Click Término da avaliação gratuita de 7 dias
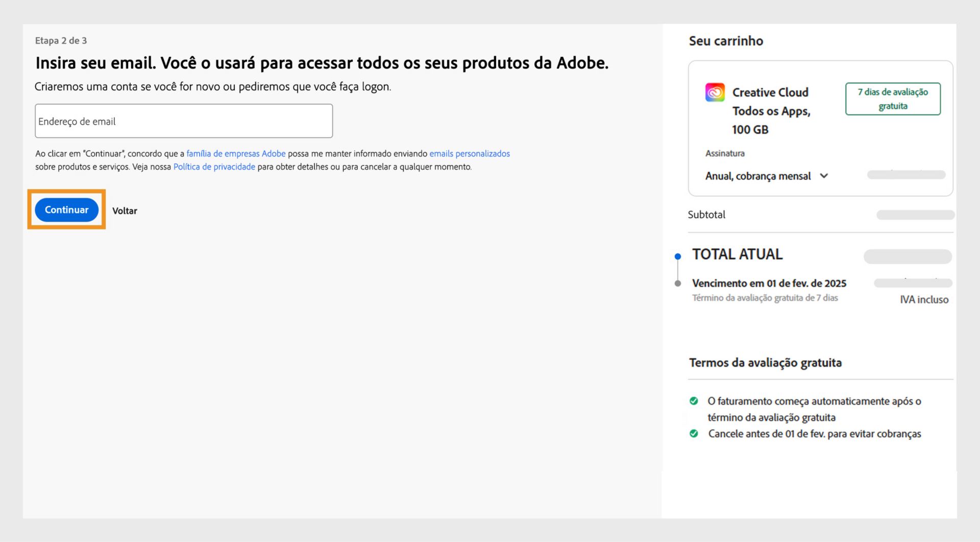This screenshot has width=980, height=542. 765,298
